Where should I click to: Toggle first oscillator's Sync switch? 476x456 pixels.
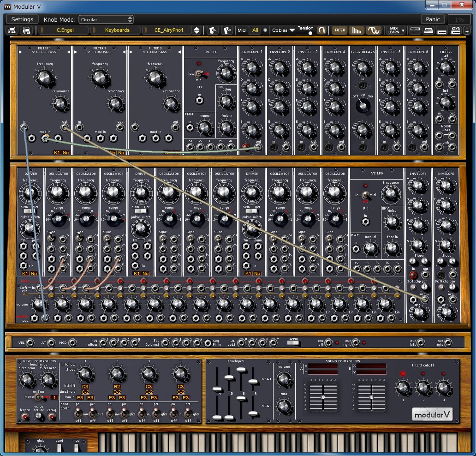[x=52, y=237]
